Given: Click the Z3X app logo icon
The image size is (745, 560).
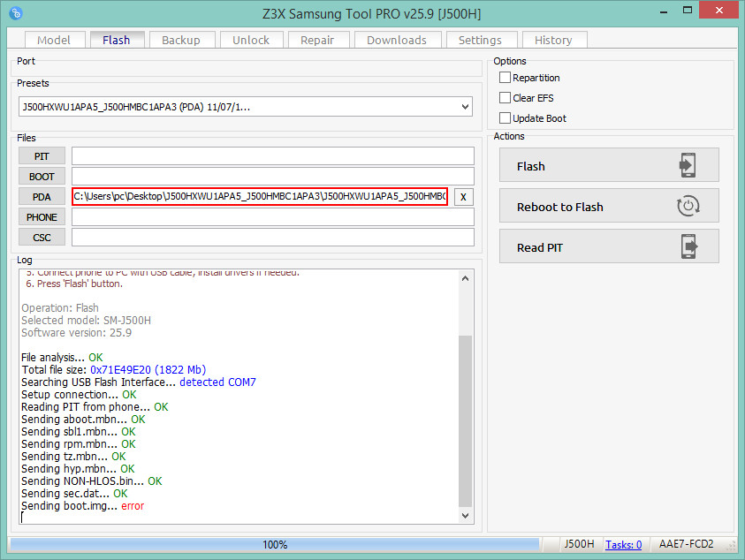Looking at the screenshot, I should coord(16,13).
